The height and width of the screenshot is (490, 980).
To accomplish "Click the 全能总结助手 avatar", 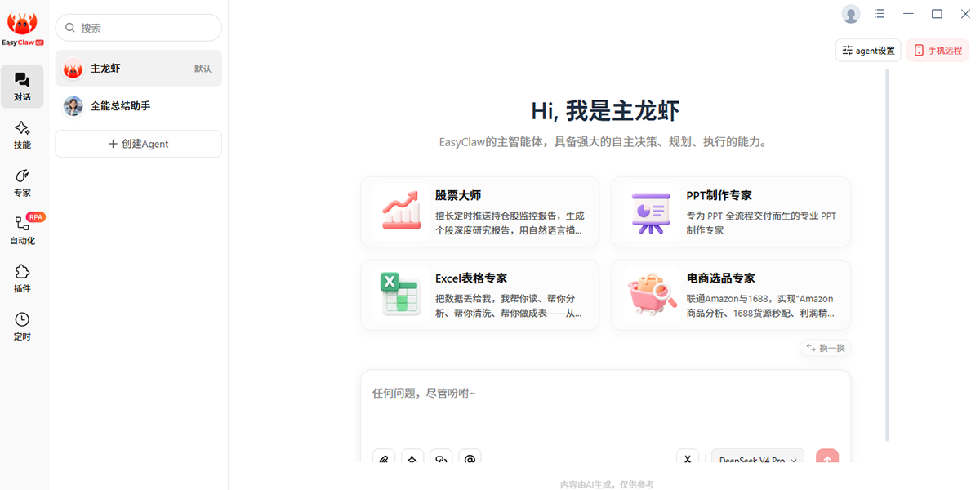I will coord(73,106).
